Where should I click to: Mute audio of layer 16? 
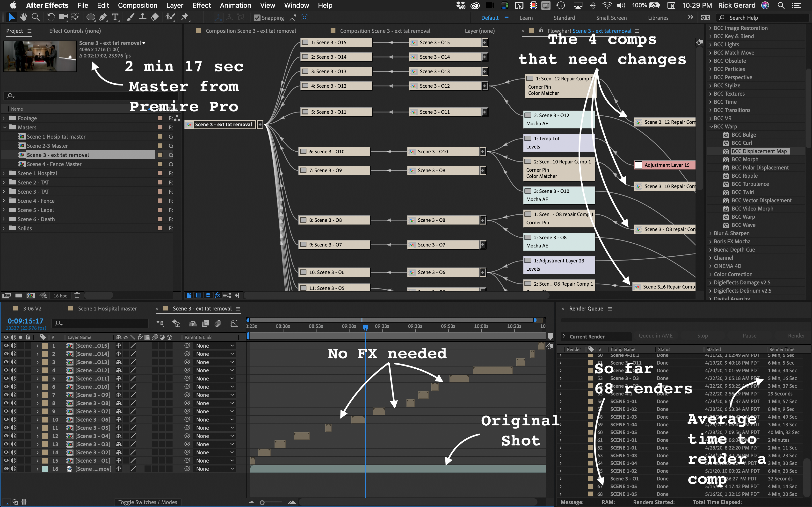point(14,469)
